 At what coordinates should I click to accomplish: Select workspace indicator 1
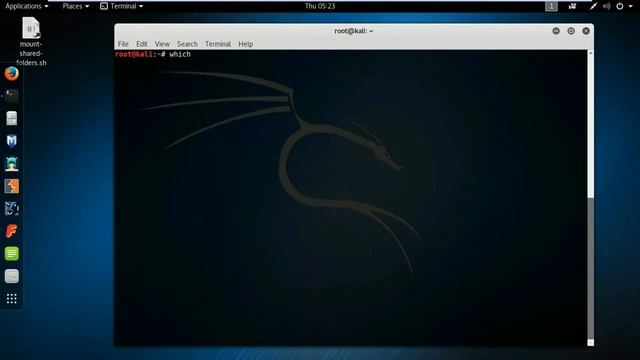pyautogui.click(x=551, y=6)
